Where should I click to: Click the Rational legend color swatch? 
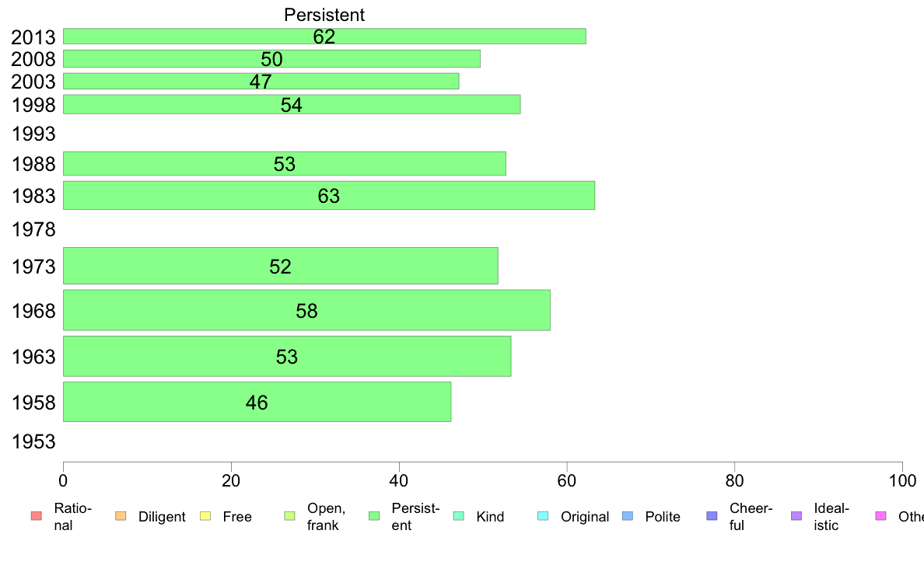tap(37, 516)
